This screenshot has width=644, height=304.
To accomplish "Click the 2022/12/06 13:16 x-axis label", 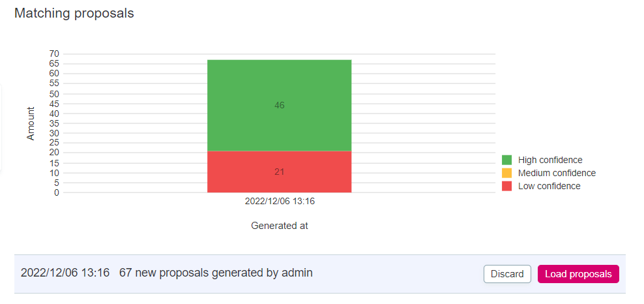I will 280,202.
